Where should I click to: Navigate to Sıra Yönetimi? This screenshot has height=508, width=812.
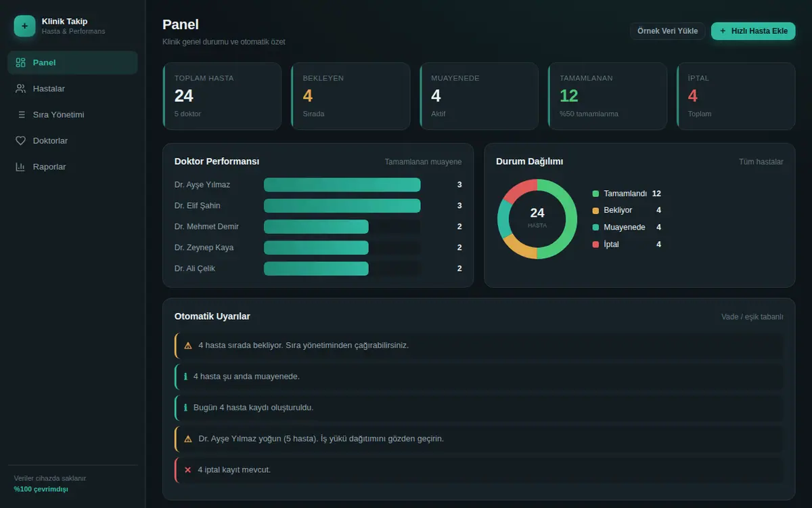point(72,114)
